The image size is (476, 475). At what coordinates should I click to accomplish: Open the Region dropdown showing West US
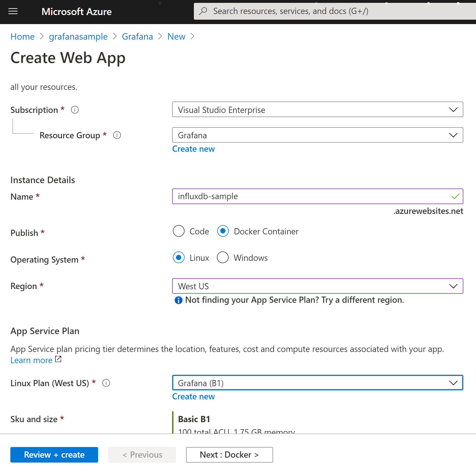point(318,286)
